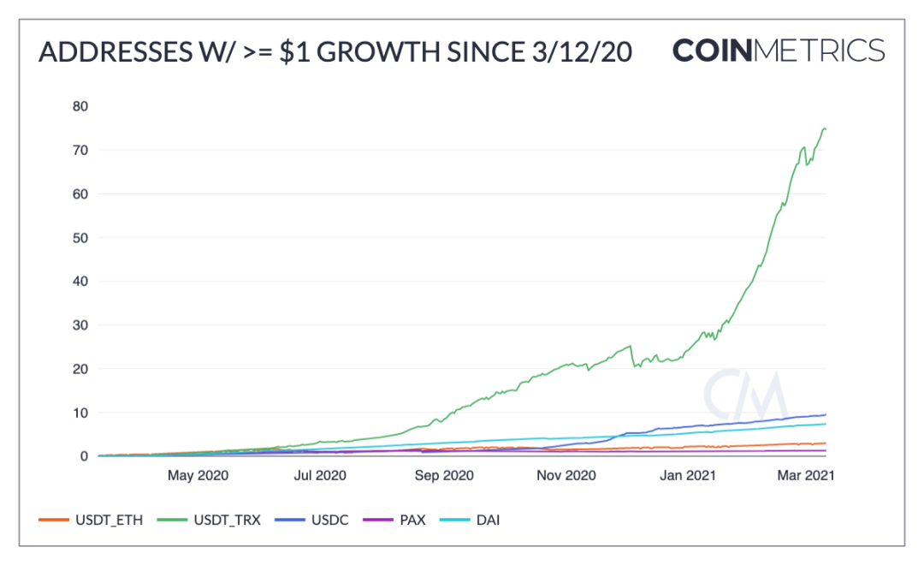Select the Mar 2021 axis label
This screenshot has width=924, height=565.
(806, 475)
